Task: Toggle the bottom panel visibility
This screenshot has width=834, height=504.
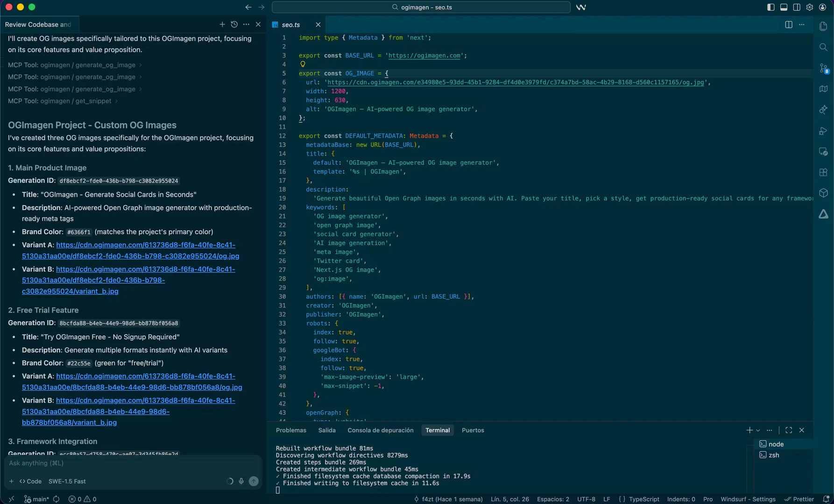Action: 784,7
